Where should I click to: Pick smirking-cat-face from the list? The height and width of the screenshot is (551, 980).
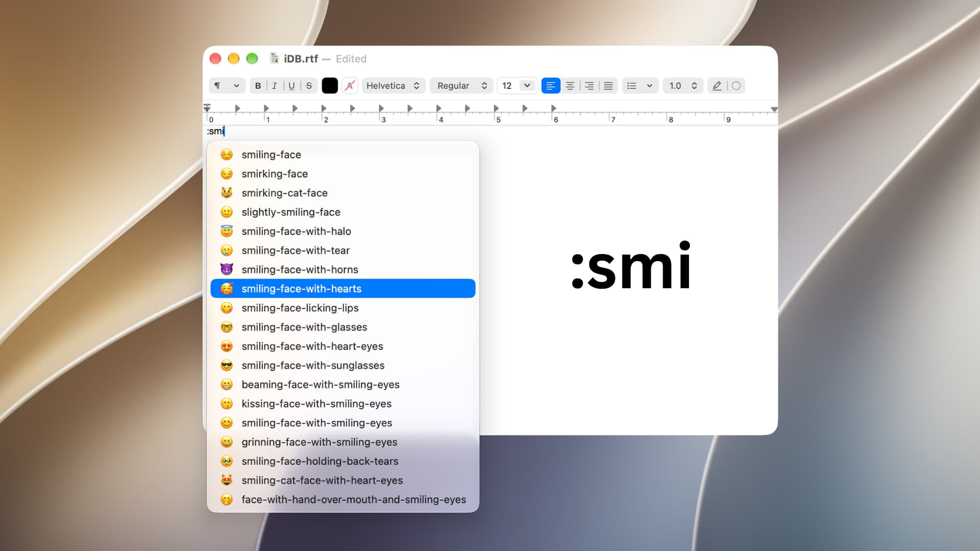pyautogui.click(x=343, y=193)
